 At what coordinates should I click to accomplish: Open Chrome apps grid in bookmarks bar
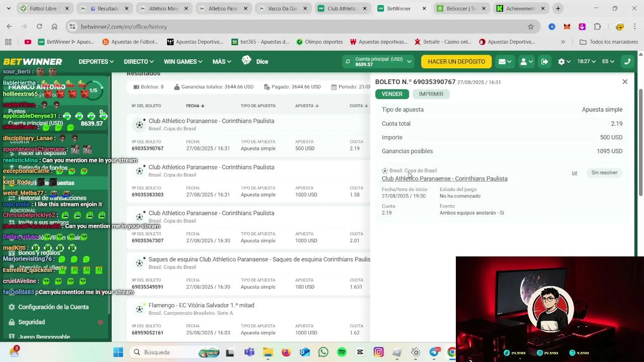(x=8, y=42)
